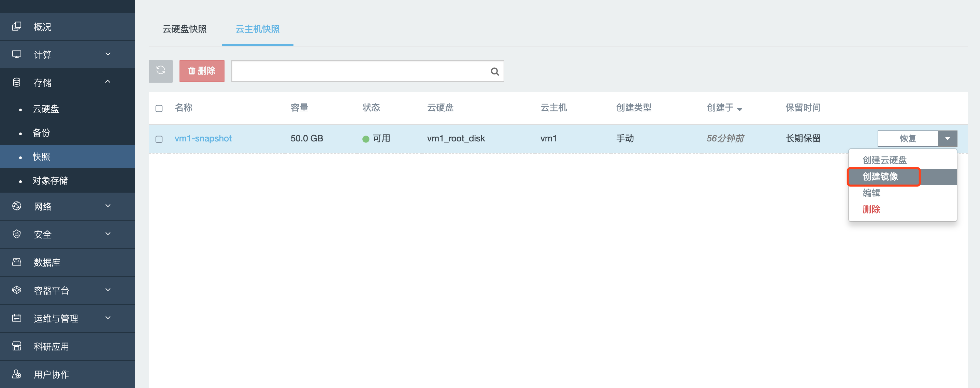Open the 用户协作 sidebar menu label

(x=52, y=374)
